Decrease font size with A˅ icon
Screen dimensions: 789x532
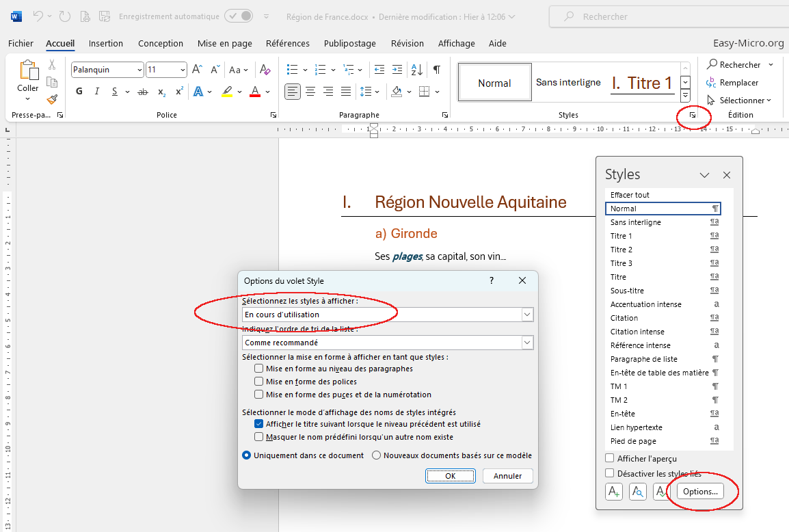(215, 70)
